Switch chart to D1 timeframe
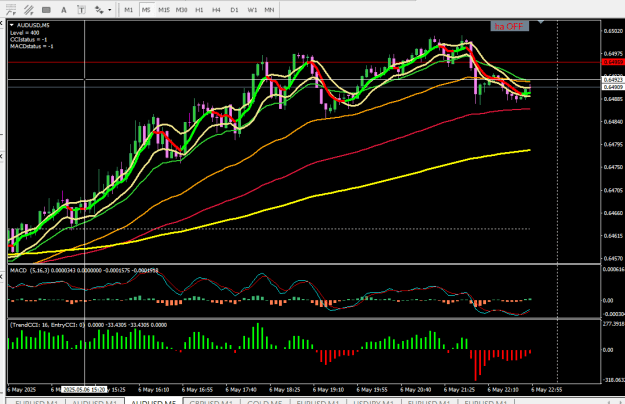 [234, 10]
